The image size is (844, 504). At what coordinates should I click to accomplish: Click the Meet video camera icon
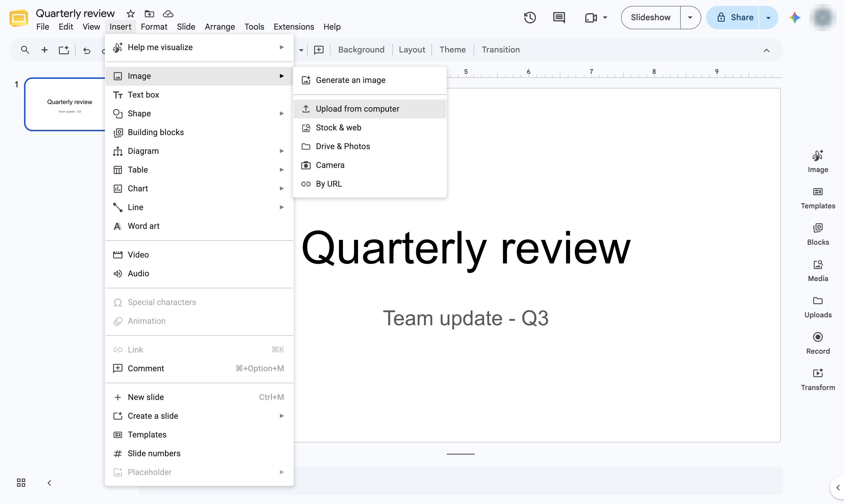click(591, 17)
